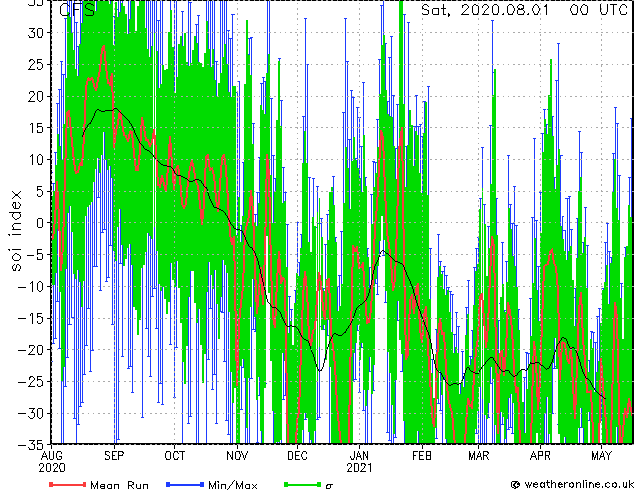Click the 10 y-axis tick label

[x=35, y=160]
